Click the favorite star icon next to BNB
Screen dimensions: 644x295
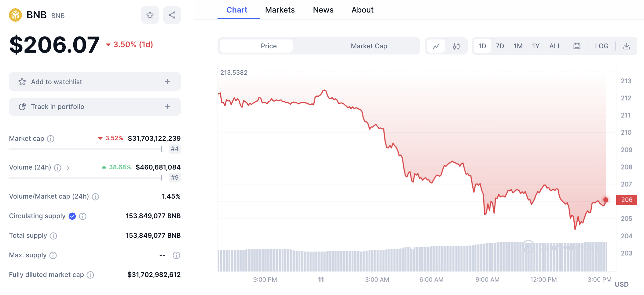click(150, 15)
